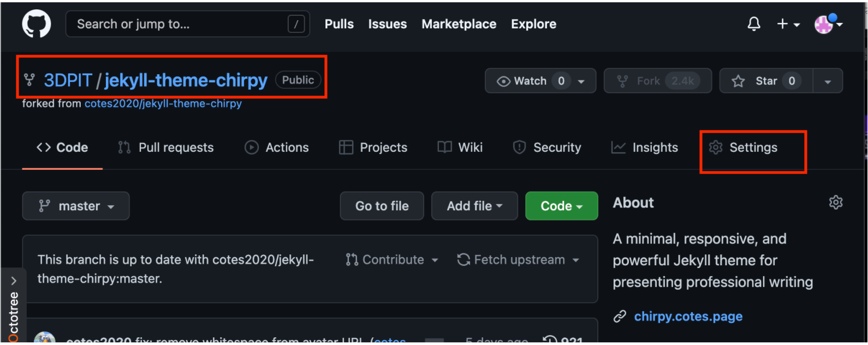
Task: Open the jekyll-theme-chirpy repository link
Action: pos(186,80)
